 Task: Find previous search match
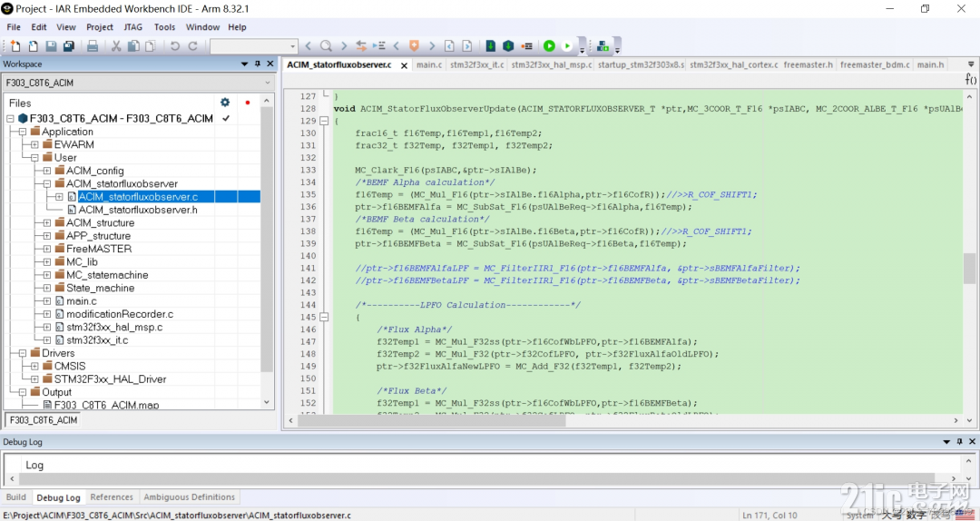click(309, 45)
